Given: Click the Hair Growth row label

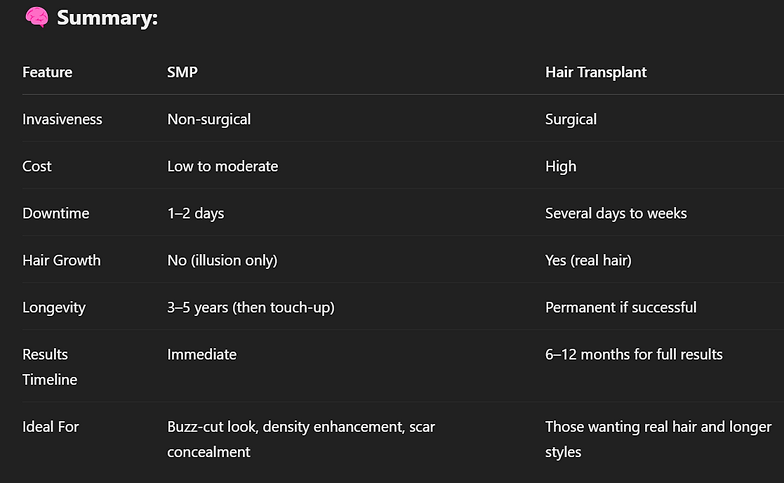Looking at the screenshot, I should tap(62, 260).
